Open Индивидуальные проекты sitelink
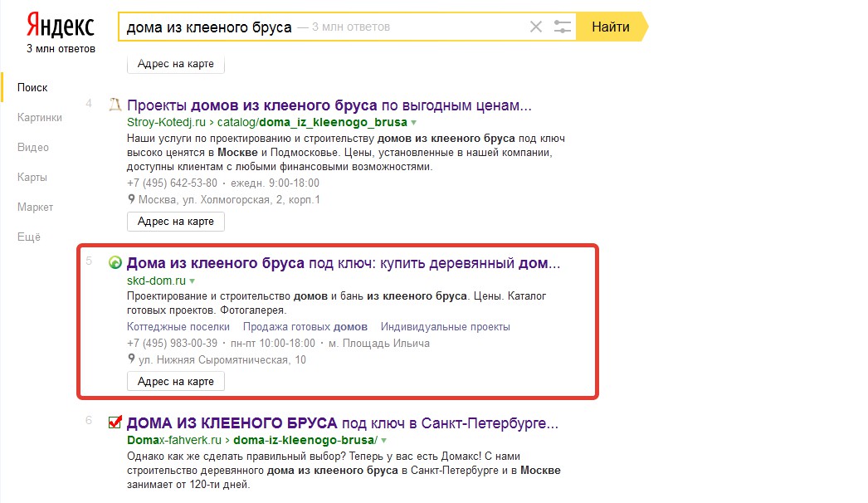The height and width of the screenshot is (503, 868). point(445,327)
